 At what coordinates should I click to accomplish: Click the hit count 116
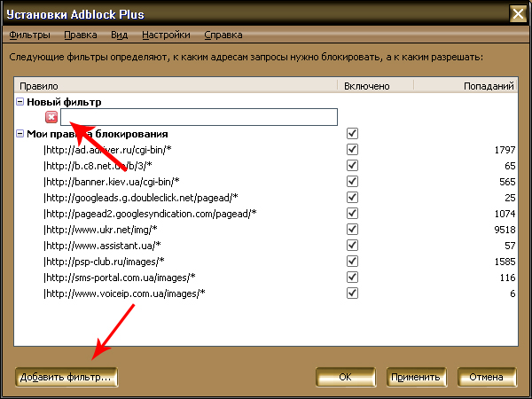pos(507,278)
